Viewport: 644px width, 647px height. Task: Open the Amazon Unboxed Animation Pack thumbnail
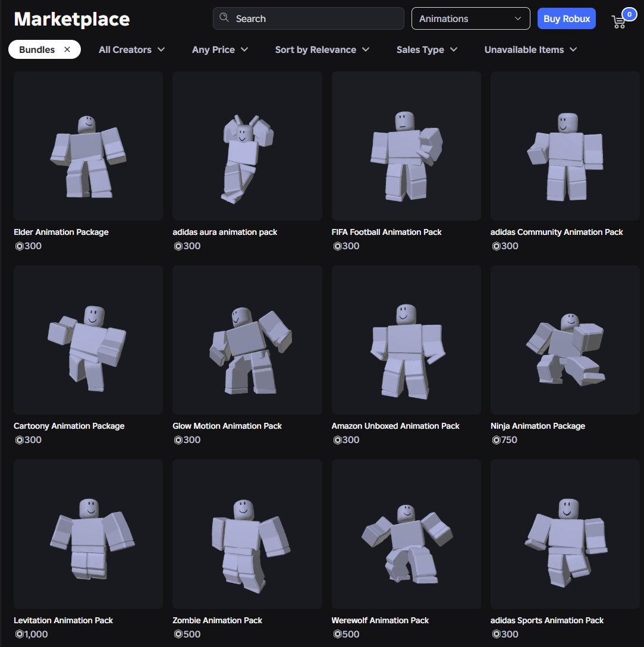406,340
